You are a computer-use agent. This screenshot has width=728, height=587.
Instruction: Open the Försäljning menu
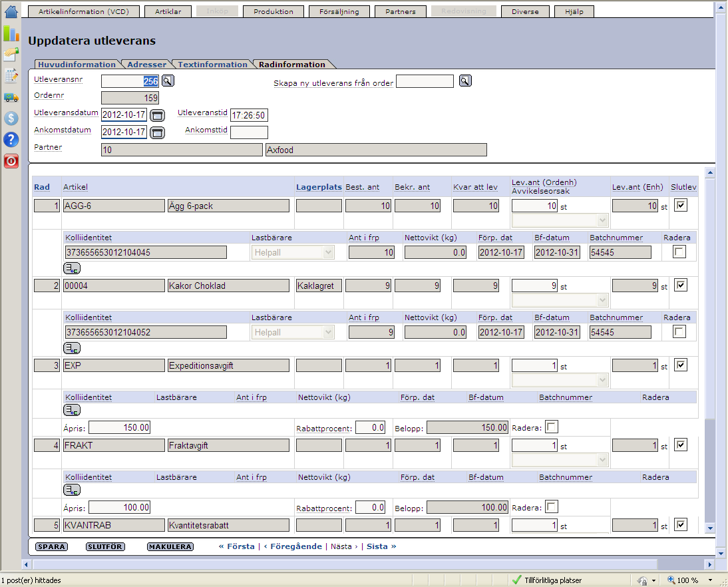pos(339,11)
